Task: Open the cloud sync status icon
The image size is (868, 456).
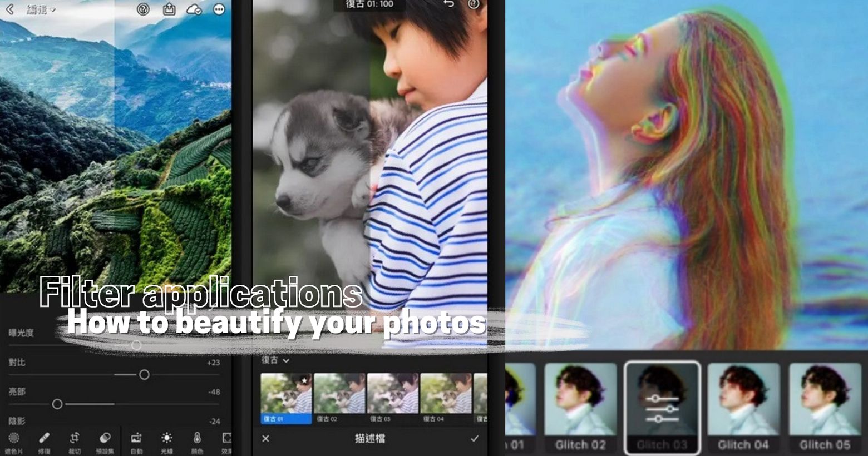Action: pyautogui.click(x=194, y=9)
